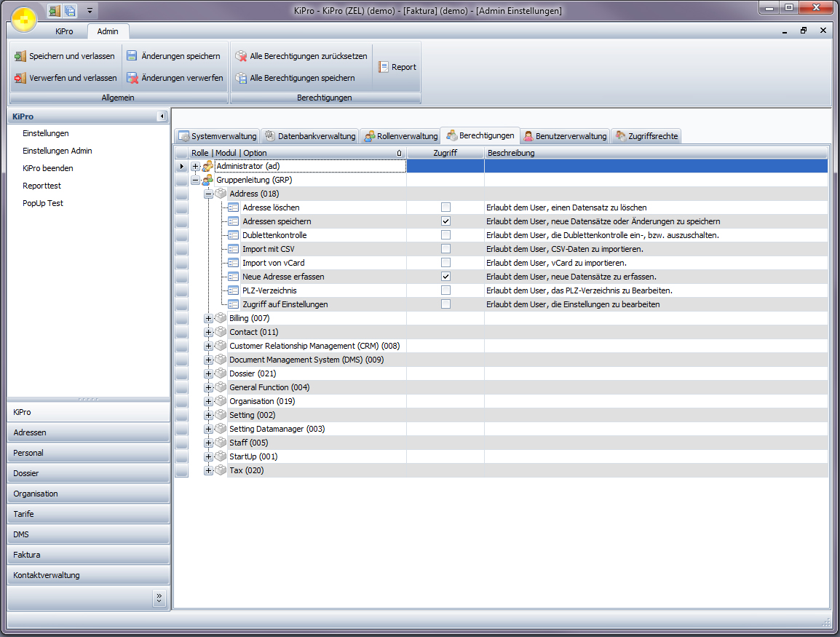Sort by the Zugriff column header

[x=445, y=153]
